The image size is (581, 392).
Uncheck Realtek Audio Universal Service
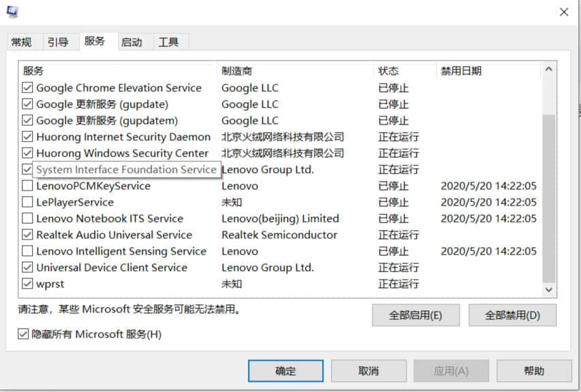pos(27,235)
